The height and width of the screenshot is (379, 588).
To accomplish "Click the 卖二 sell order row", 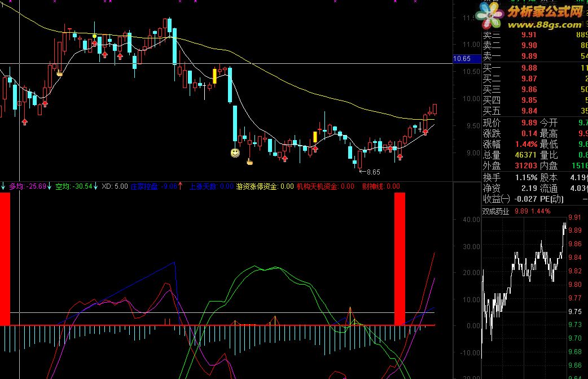I will pyautogui.click(x=535, y=45).
